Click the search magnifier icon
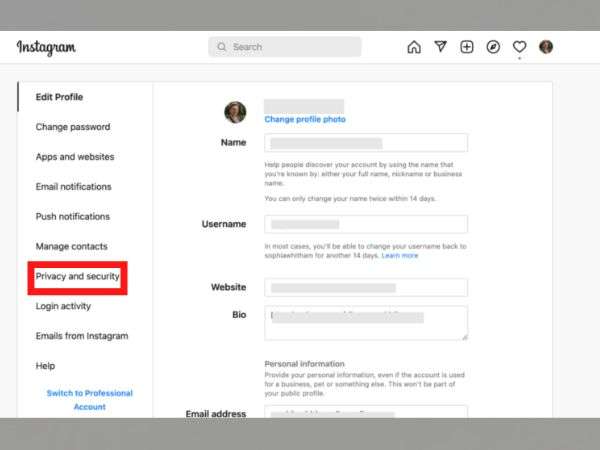Image resolution: width=600 pixels, height=450 pixels. [222, 47]
